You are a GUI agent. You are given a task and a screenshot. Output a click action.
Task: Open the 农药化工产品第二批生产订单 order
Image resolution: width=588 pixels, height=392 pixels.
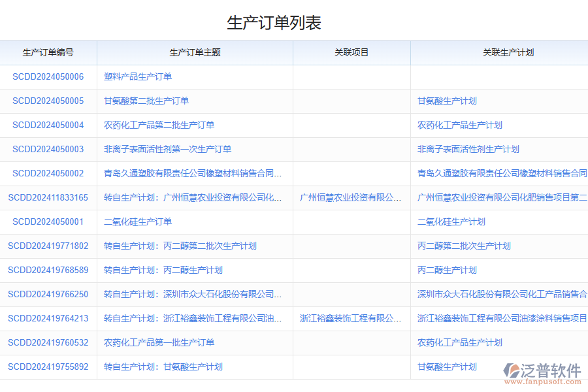(x=157, y=125)
